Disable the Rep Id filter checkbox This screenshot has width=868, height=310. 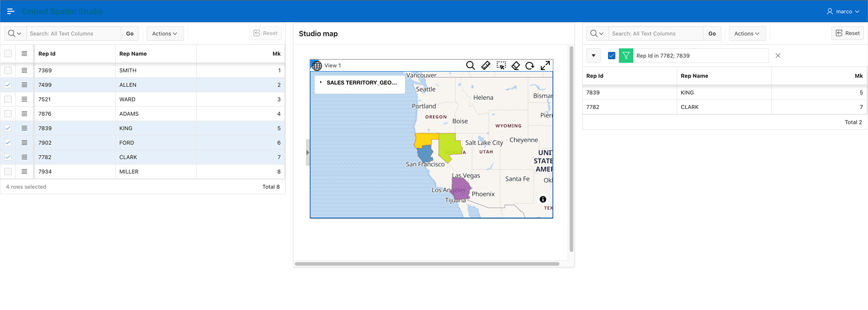point(611,55)
